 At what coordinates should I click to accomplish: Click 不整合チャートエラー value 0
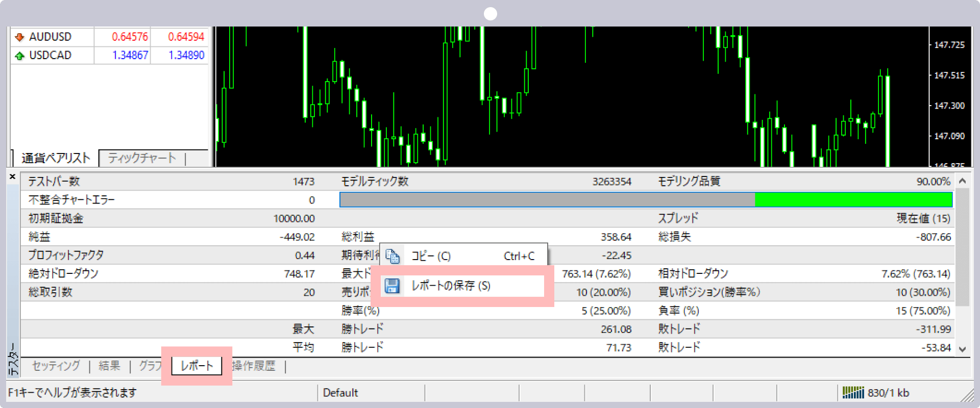311,200
